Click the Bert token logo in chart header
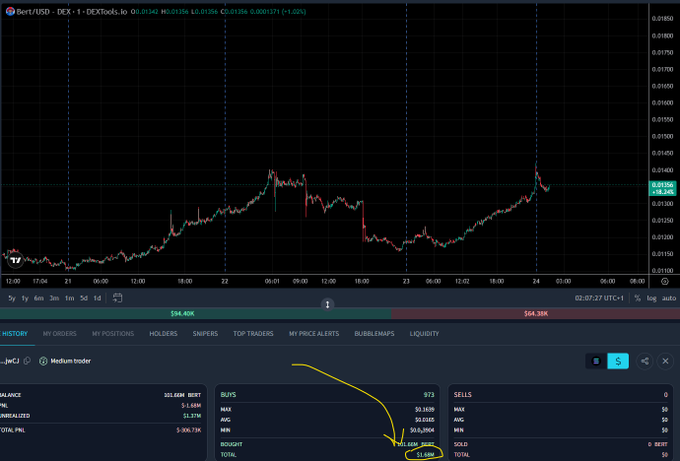The image size is (680, 461). (x=10, y=11)
